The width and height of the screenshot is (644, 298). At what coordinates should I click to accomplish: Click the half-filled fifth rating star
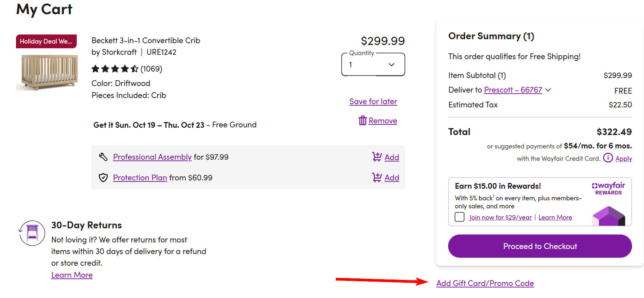pos(133,68)
